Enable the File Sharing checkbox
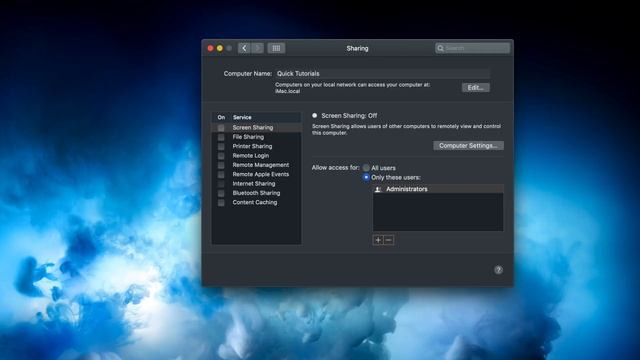The width and height of the screenshot is (640, 360). [221, 137]
